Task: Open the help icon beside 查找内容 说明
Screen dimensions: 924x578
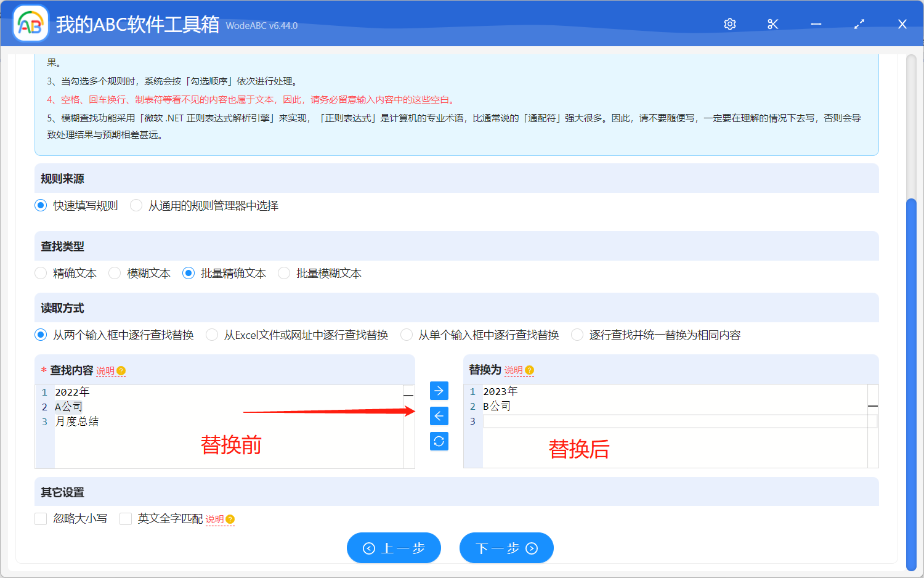Action: [x=121, y=370]
